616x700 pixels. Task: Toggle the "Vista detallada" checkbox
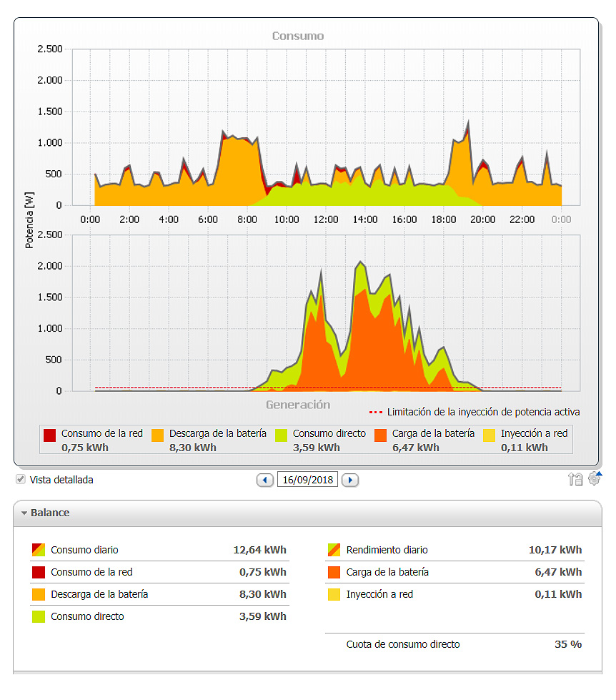pyautogui.click(x=19, y=479)
